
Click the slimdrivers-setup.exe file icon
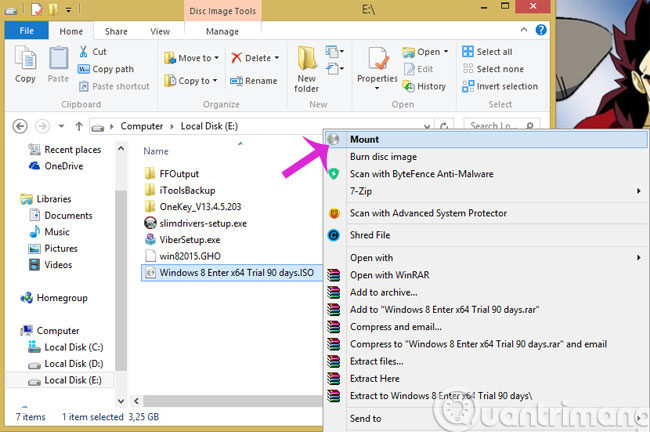point(150,223)
